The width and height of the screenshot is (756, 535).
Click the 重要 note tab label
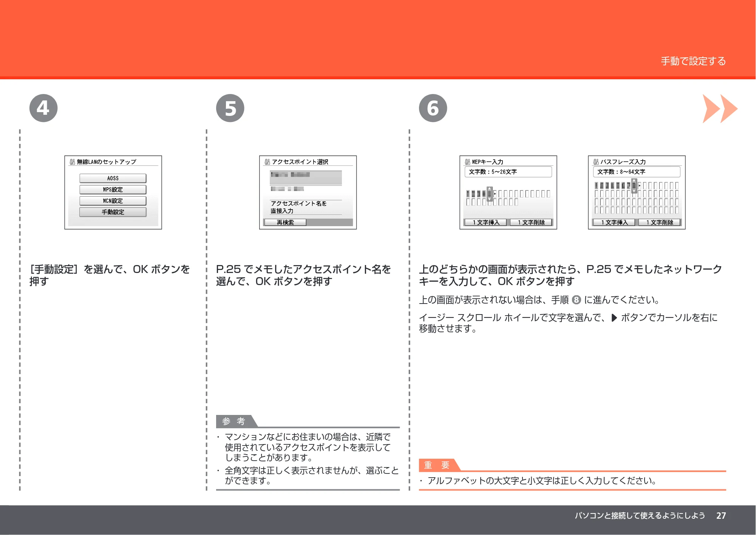pyautogui.click(x=437, y=465)
